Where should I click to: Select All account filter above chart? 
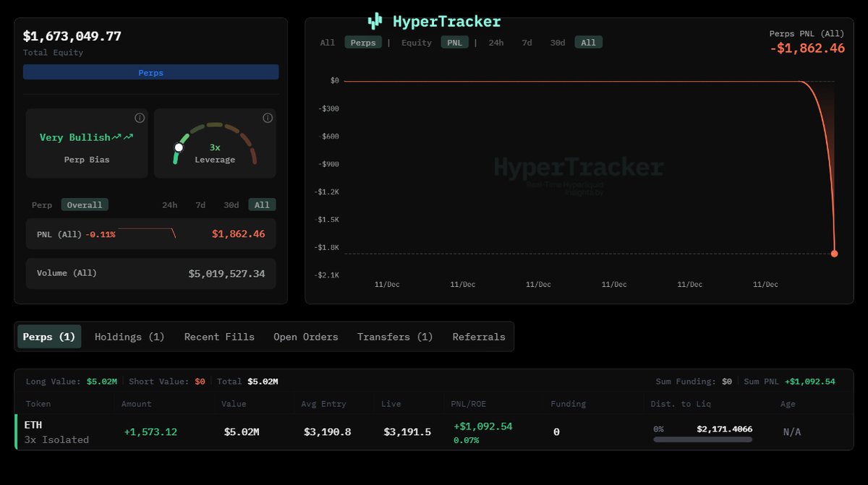tap(328, 43)
